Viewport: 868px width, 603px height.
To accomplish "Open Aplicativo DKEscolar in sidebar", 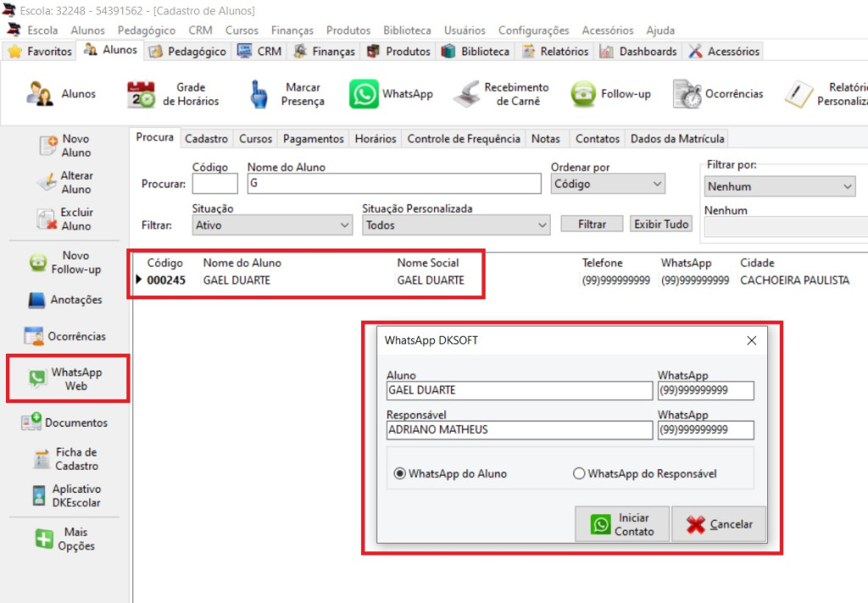I will [65, 496].
